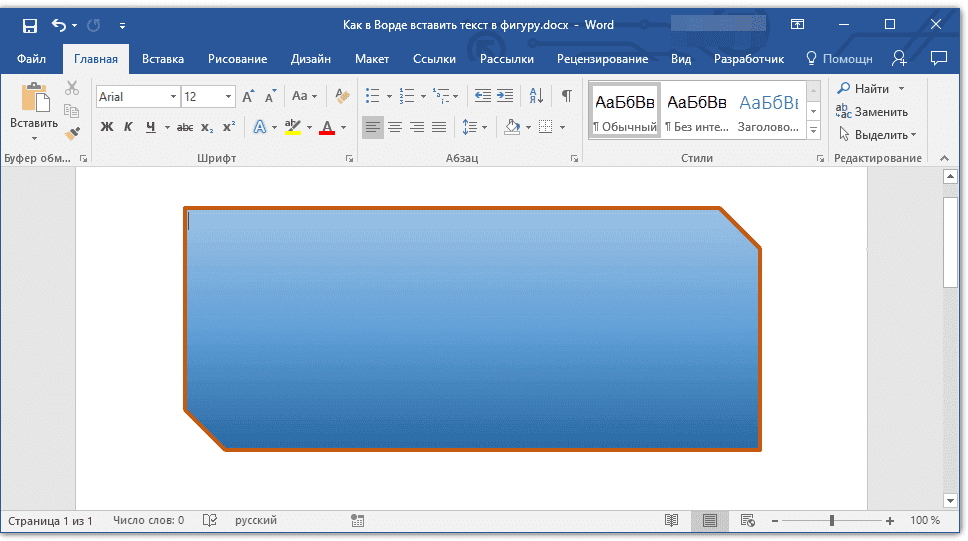Toggle italic formatting (К)
Viewport: 968px width, 541px height.
(x=128, y=127)
